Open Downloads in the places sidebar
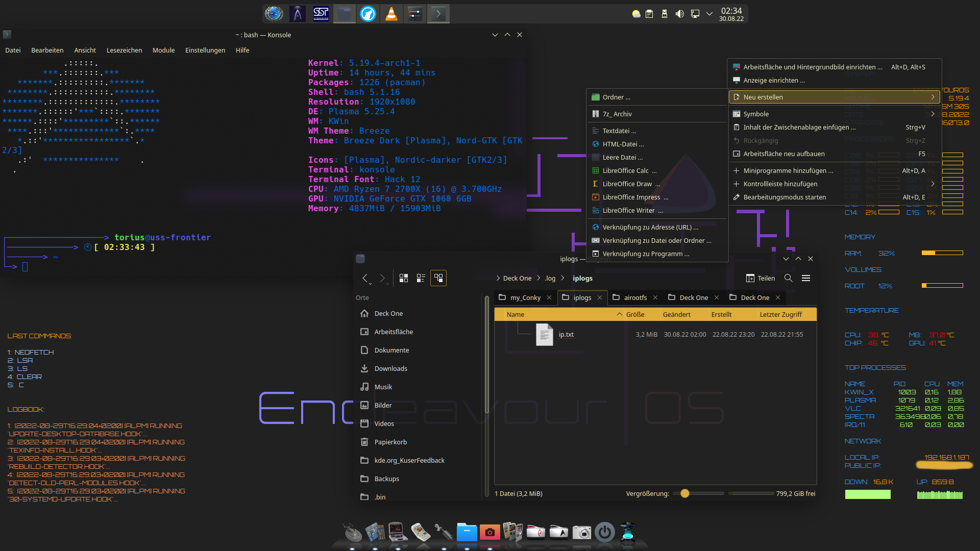Screen dimensions: 980x551 coord(390,368)
